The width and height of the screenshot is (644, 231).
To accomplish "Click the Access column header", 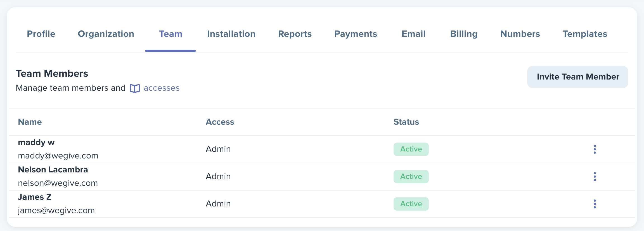I will coord(220,122).
